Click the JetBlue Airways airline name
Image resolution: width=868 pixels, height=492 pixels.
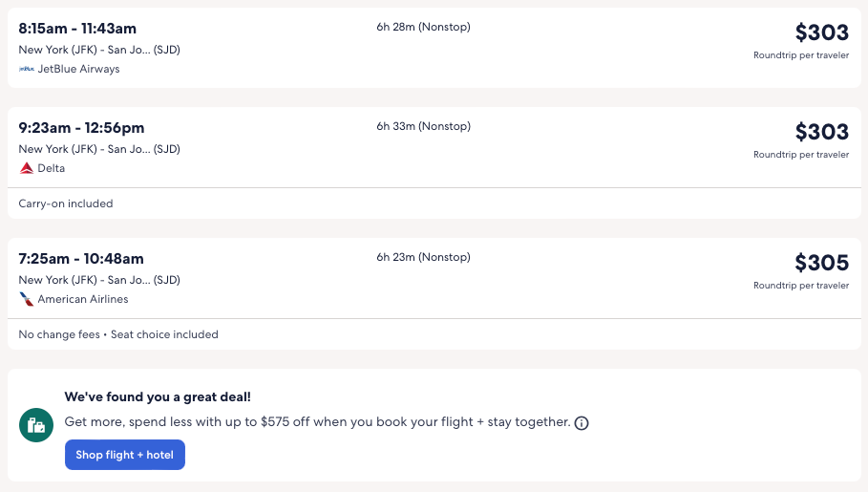coord(78,69)
